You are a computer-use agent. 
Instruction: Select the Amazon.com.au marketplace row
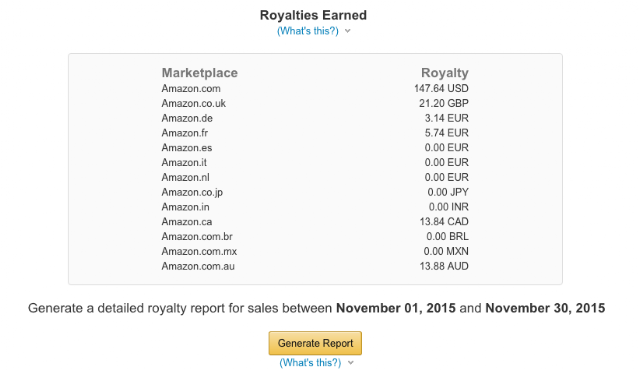tap(315, 266)
